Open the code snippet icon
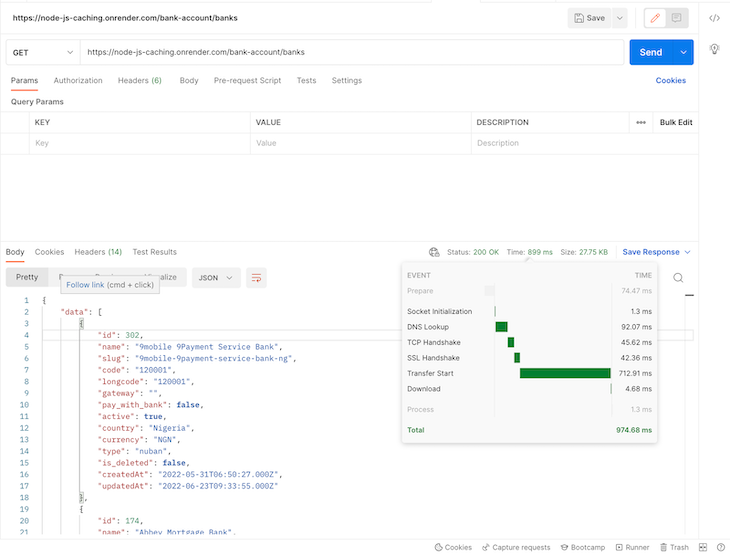Image resolution: width=730 pixels, height=555 pixels. point(714,18)
